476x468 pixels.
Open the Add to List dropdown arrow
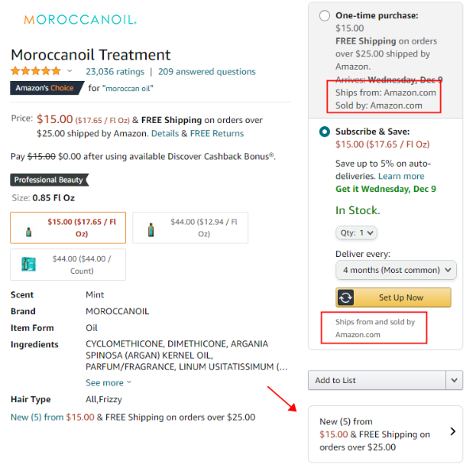click(455, 381)
